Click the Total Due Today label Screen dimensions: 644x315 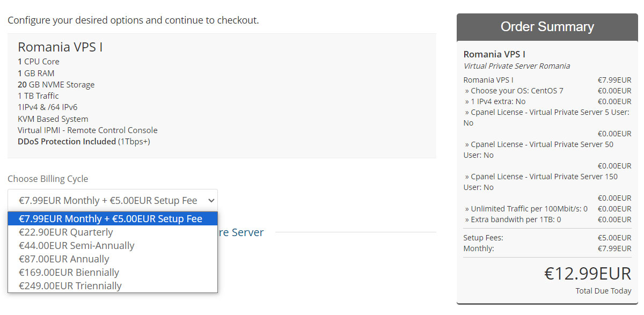click(x=603, y=291)
